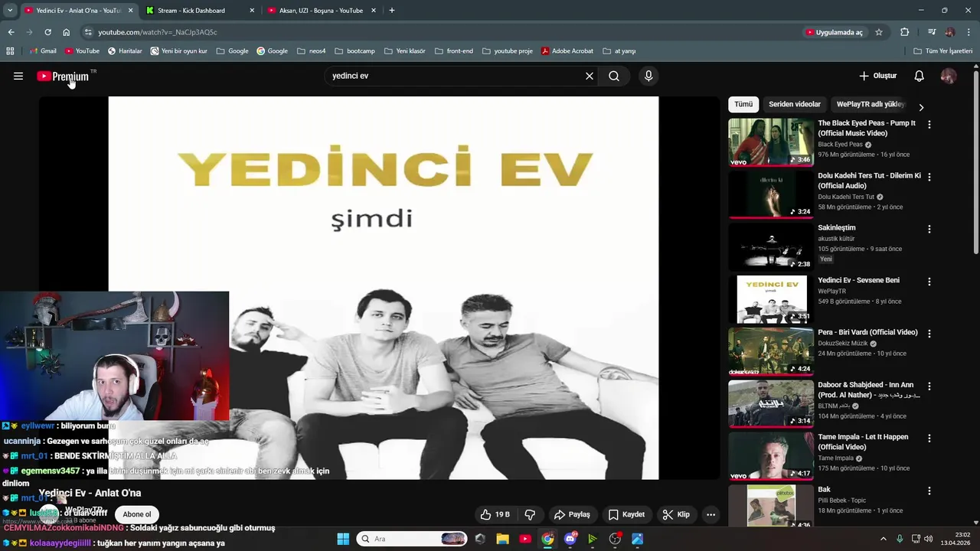The height and width of the screenshot is (551, 980).
Task: Go to browser home page
Action: [x=67, y=32]
